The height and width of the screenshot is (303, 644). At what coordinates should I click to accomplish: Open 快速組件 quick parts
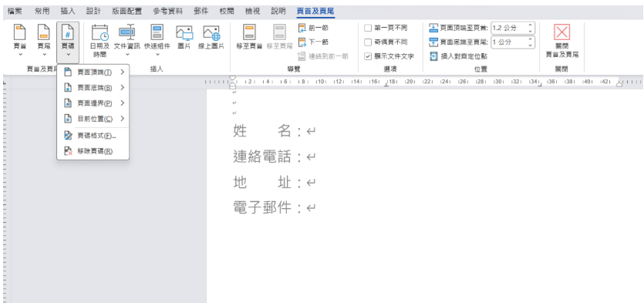pos(157,41)
